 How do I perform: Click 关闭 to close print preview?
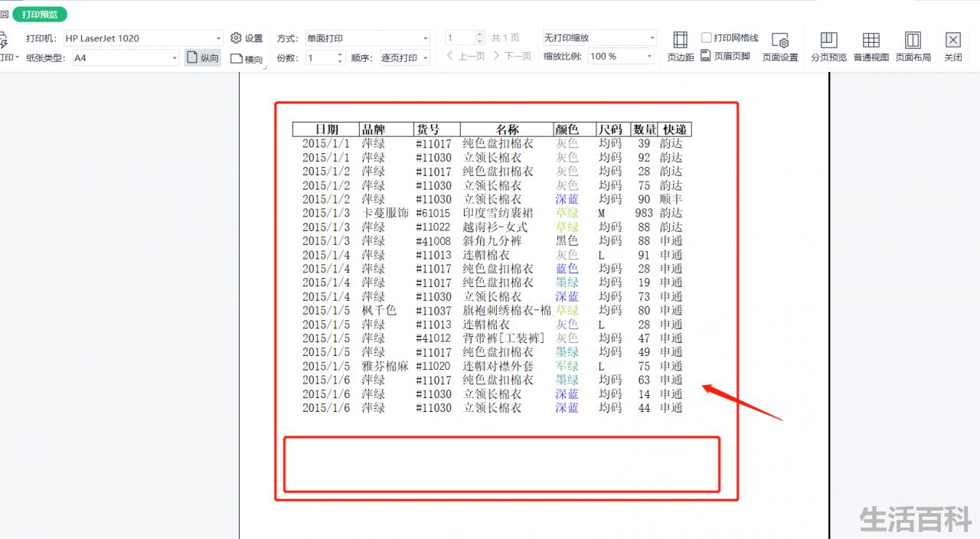click(952, 47)
